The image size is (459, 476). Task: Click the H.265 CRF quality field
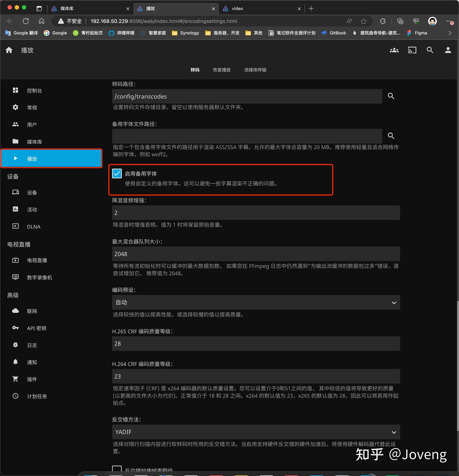pos(256,343)
